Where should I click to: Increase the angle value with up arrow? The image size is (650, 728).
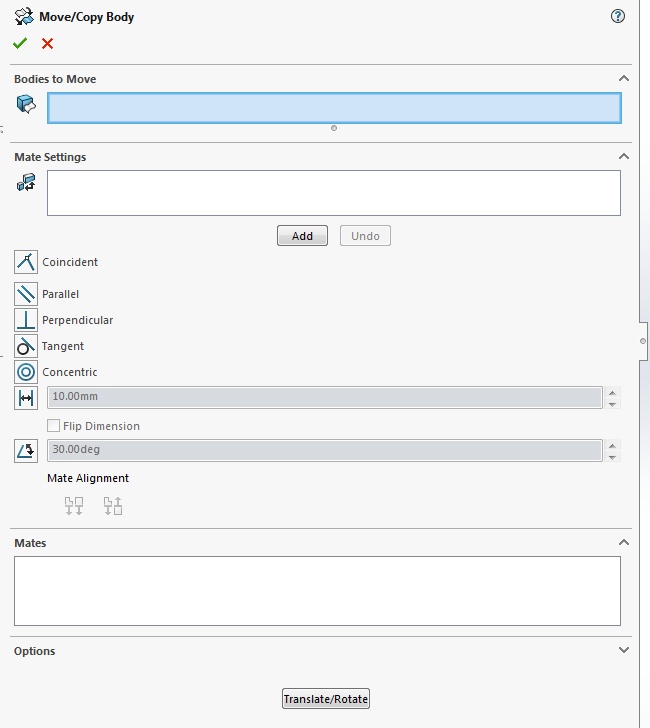coord(612,446)
